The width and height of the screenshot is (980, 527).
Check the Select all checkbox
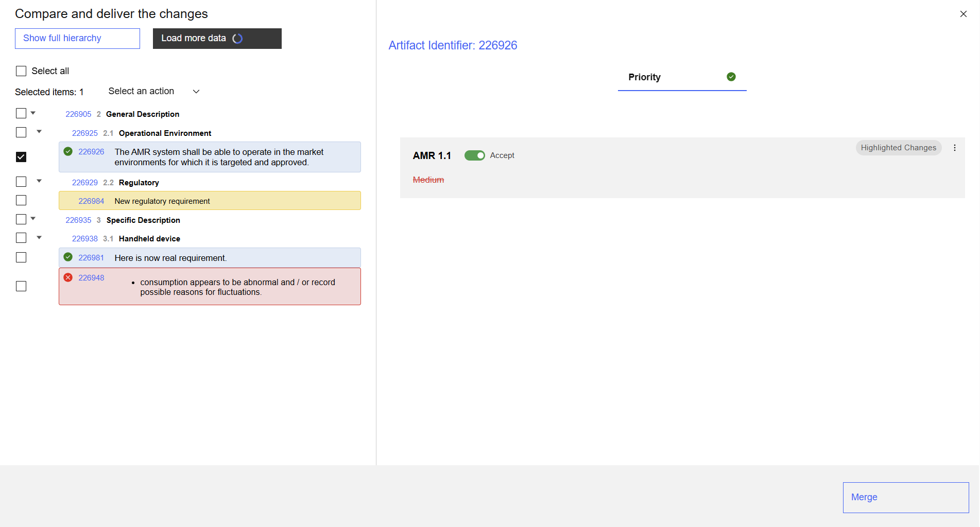click(x=21, y=71)
